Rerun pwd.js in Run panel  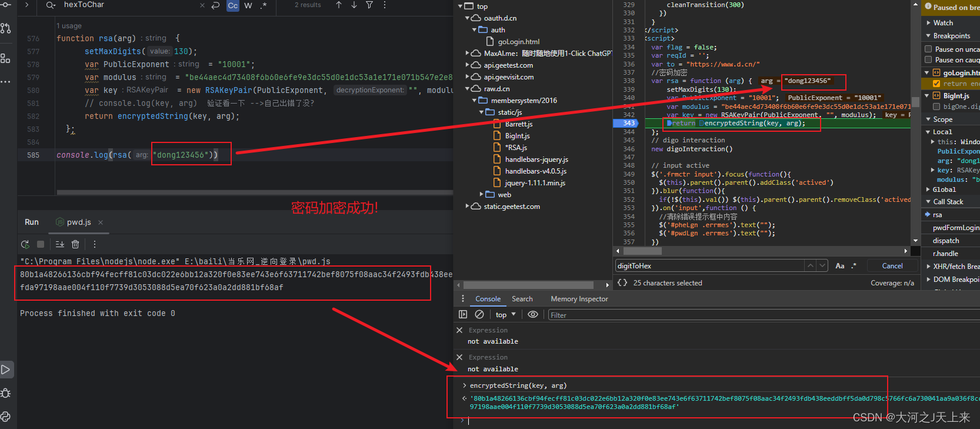click(25, 244)
